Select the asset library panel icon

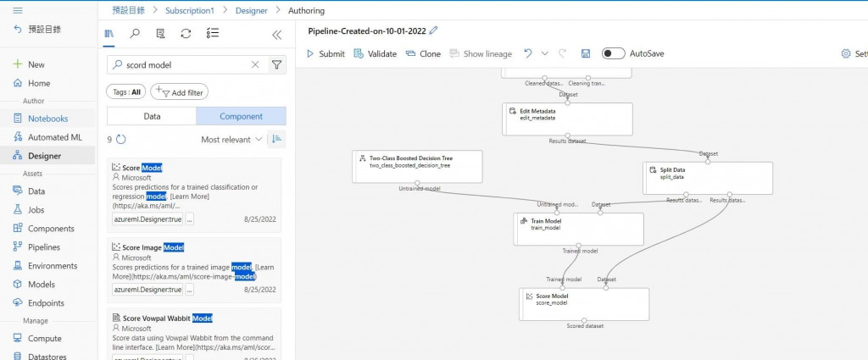109,34
